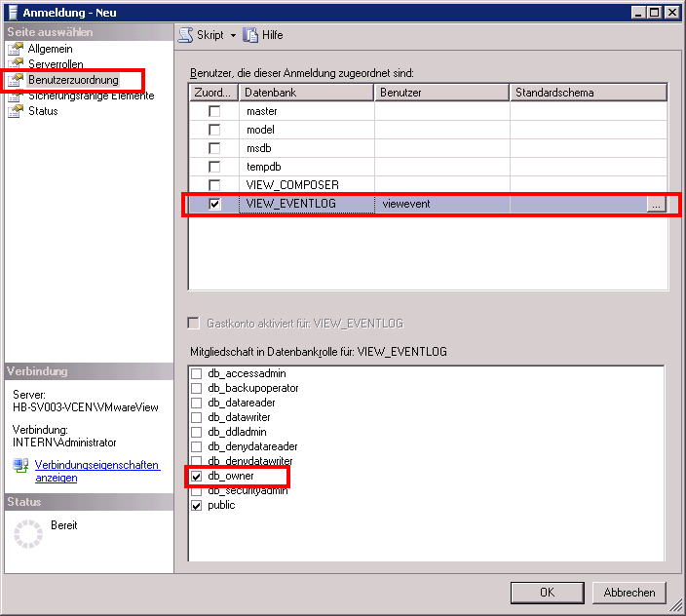
Task: Toggle the db_owner role checkbox
Action: pos(197,477)
